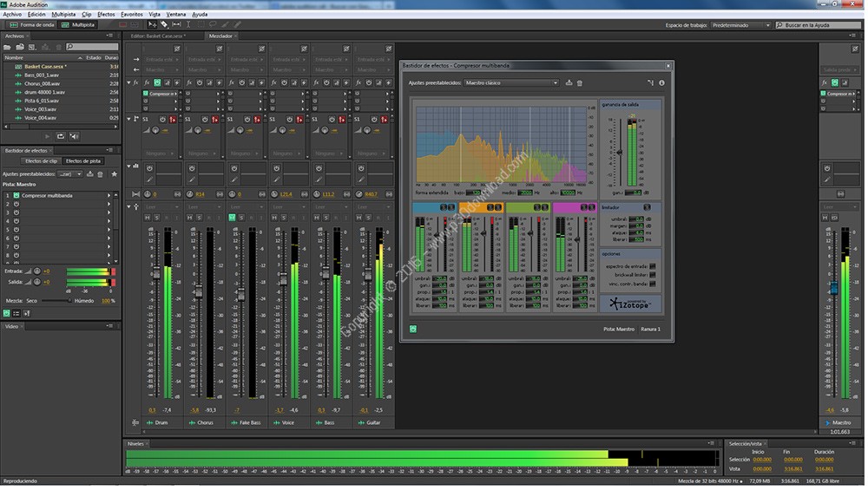The width and height of the screenshot is (868, 490).
Task: Select the Move tool in the toolbar
Action: pos(153,25)
